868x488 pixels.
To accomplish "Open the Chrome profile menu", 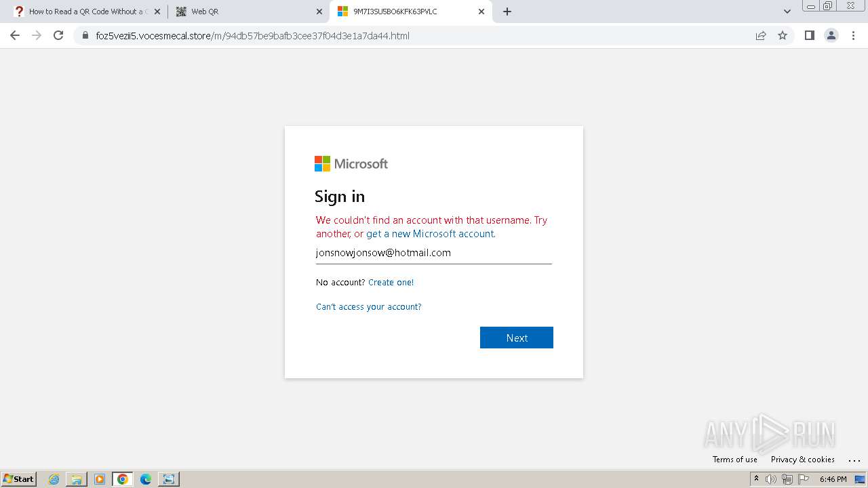I will (831, 35).
